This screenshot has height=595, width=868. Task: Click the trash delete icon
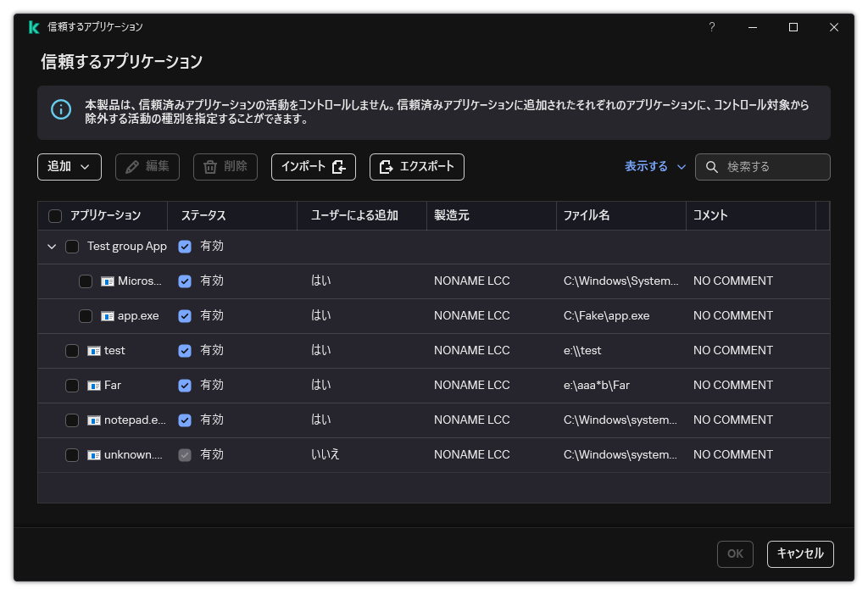(209, 167)
